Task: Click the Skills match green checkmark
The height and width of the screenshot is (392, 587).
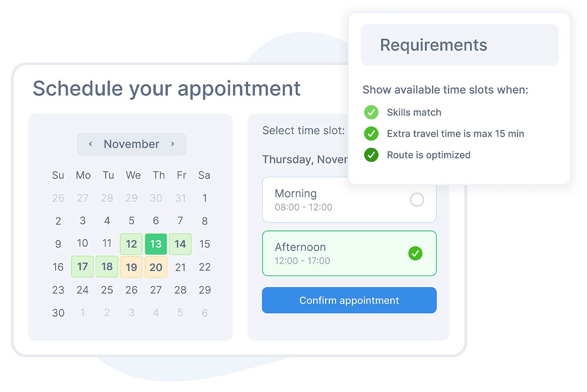Action: pos(371,112)
